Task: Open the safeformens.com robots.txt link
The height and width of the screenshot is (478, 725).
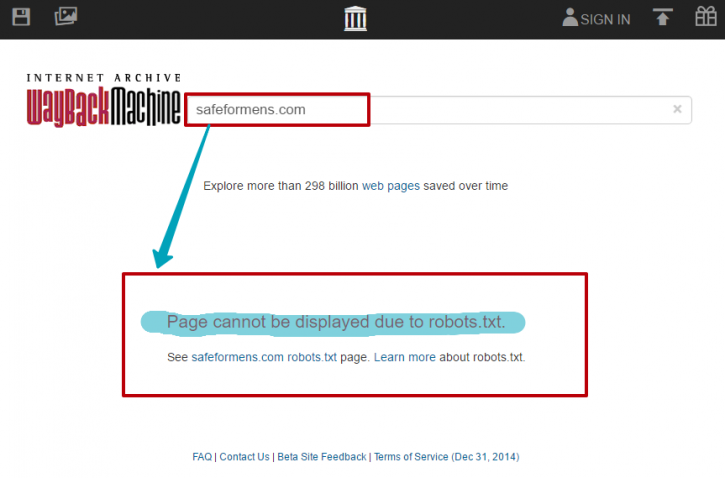Action: coord(264,357)
